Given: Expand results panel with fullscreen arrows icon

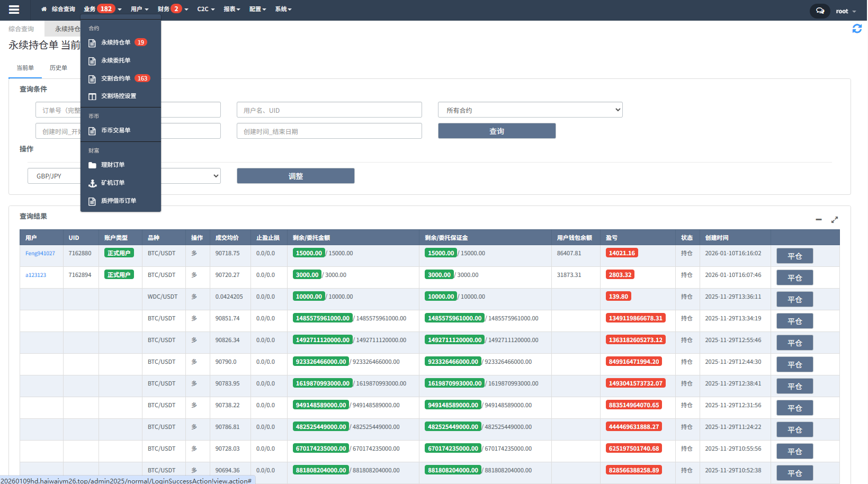Looking at the screenshot, I should coord(835,219).
